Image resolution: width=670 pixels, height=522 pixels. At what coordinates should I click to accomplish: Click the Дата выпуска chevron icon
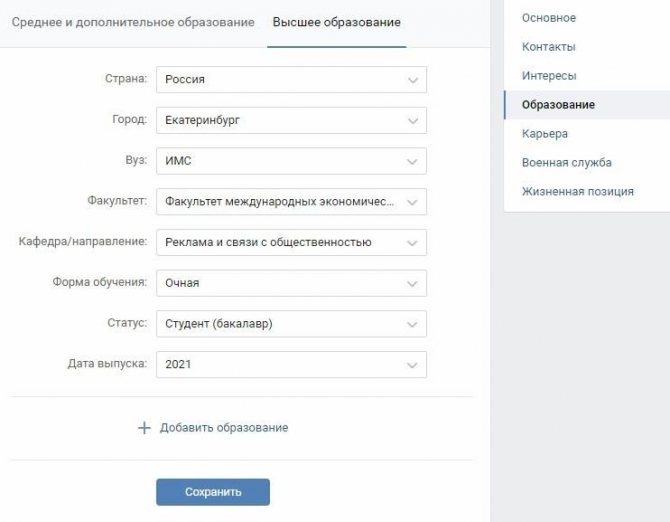tap(412, 365)
